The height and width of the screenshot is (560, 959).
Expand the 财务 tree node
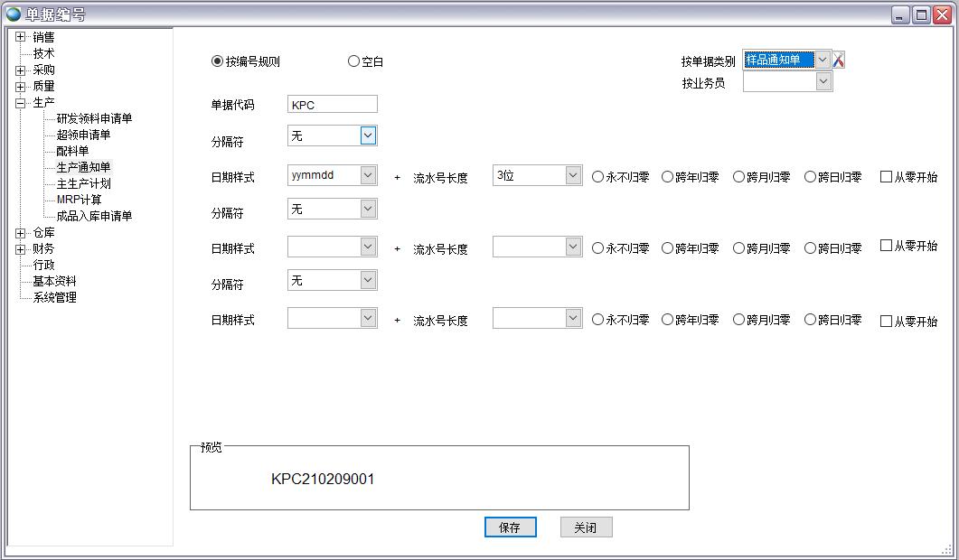point(20,248)
